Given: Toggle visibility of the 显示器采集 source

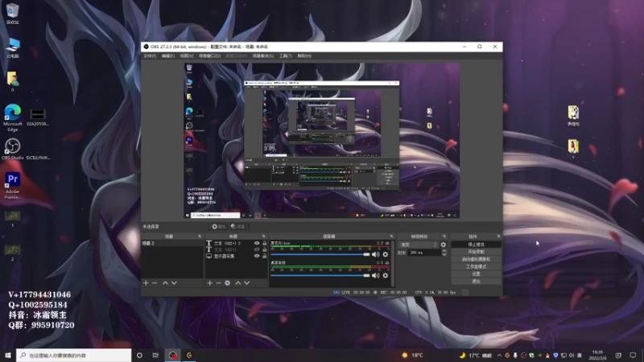Looking at the screenshot, I should click(x=257, y=256).
